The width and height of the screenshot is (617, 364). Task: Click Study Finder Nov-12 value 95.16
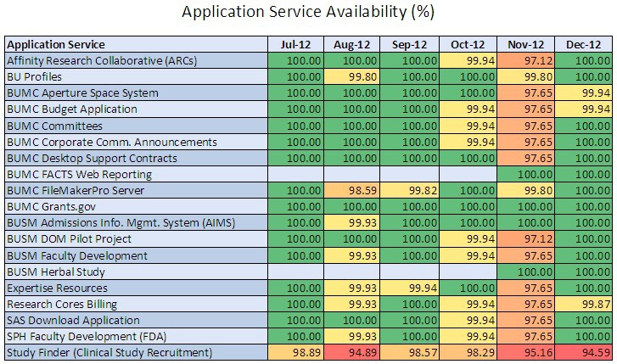coord(525,353)
